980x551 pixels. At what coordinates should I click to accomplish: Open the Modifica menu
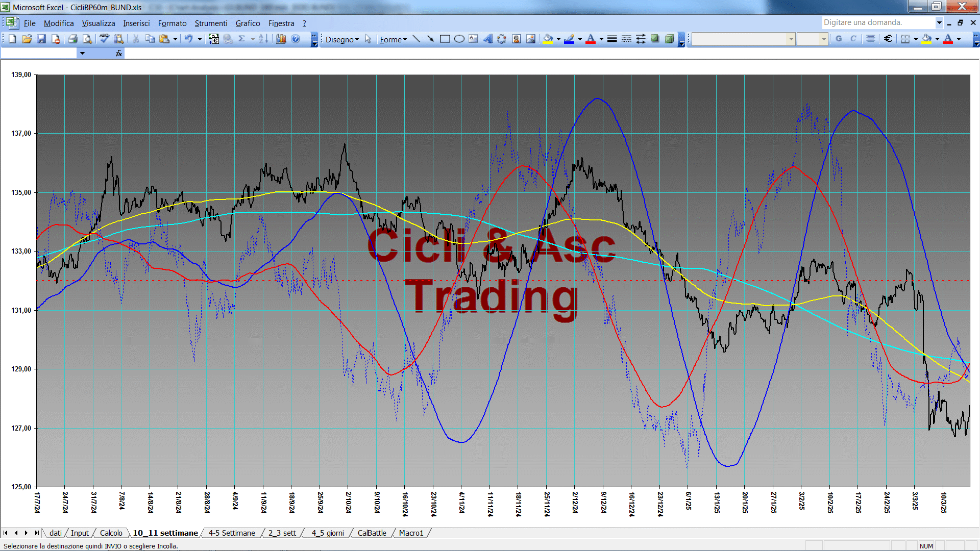(59, 23)
